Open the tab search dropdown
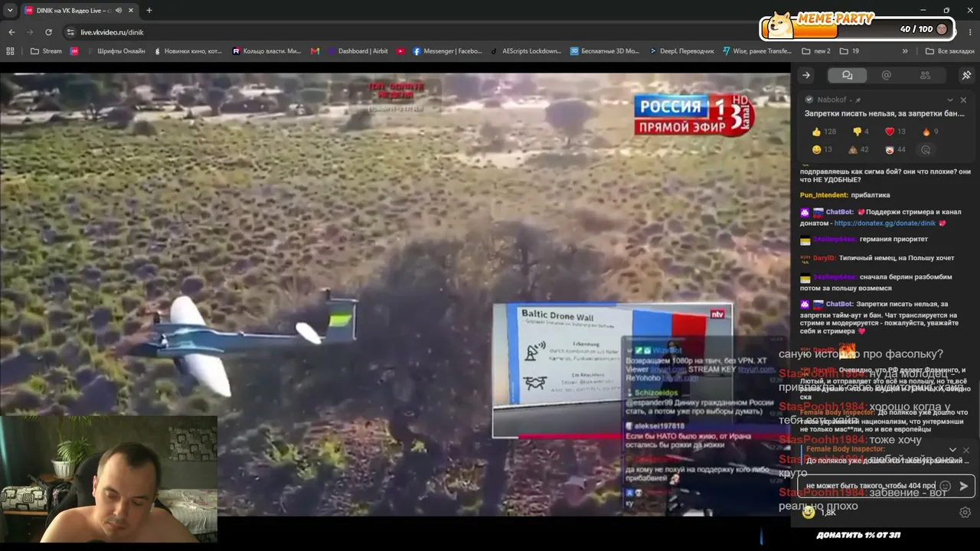This screenshot has width=980, height=551. 10,11
